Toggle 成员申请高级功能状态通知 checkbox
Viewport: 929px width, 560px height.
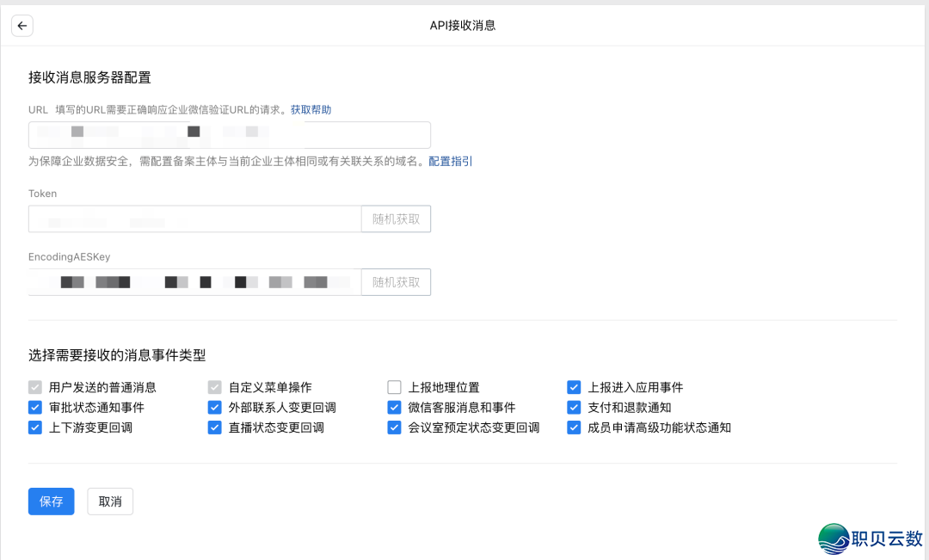[574, 428]
